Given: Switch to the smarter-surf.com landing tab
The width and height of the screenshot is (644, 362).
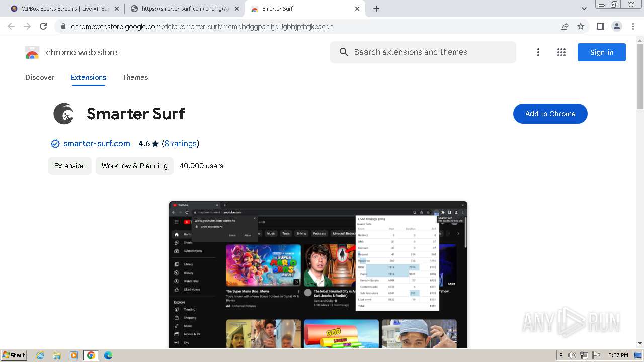Looking at the screenshot, I should coord(185,9).
